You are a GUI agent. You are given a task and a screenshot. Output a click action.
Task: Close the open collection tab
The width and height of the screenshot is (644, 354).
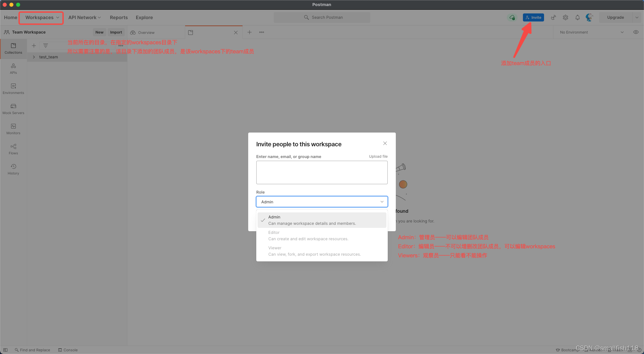[236, 33]
